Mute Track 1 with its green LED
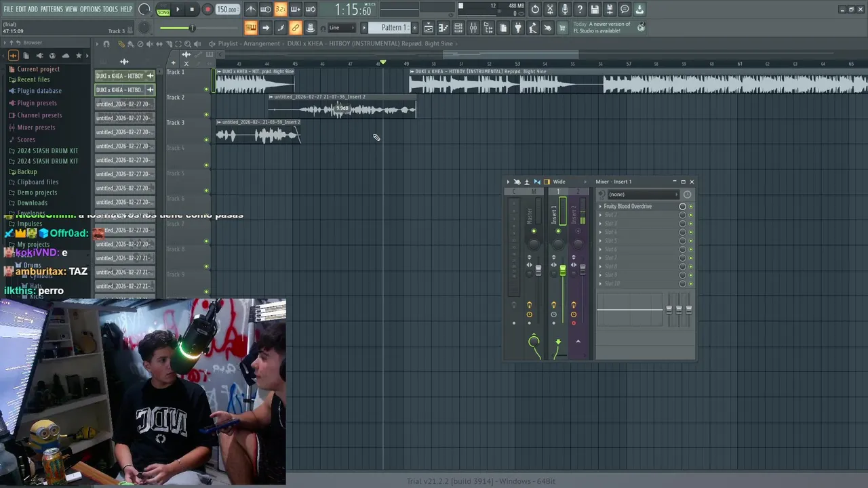Image resolution: width=868 pixels, height=488 pixels. click(206, 89)
